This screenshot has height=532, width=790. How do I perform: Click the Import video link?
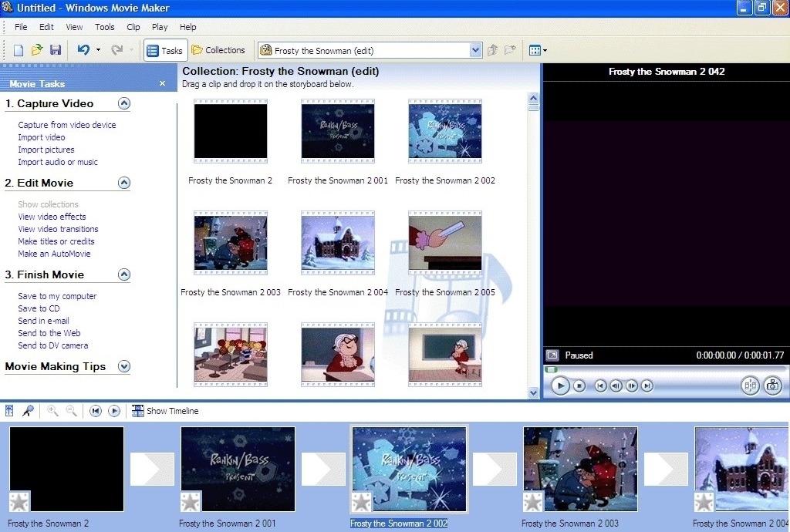click(x=42, y=137)
